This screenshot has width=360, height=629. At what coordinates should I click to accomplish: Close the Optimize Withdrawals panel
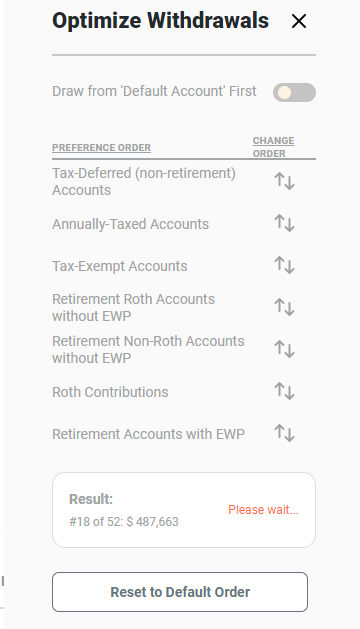point(299,21)
